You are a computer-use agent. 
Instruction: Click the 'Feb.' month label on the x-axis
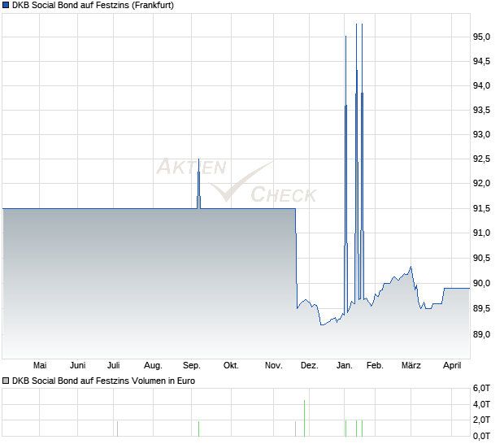[375, 365]
